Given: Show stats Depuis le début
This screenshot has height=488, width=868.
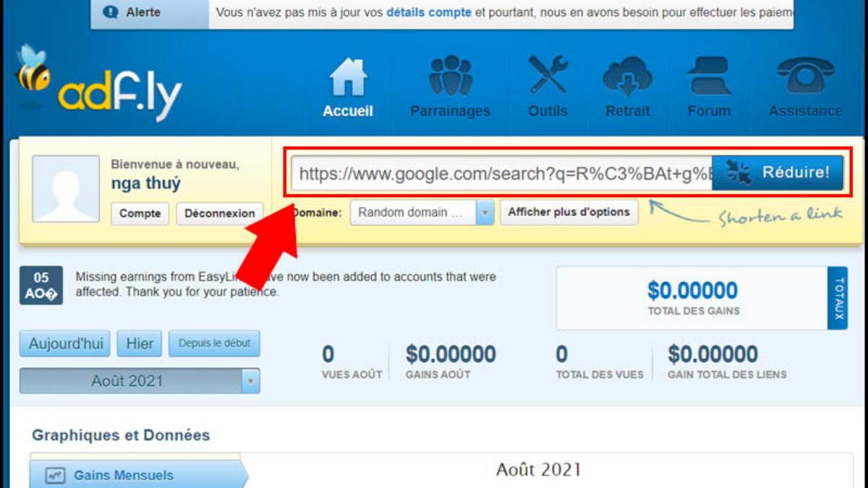Looking at the screenshot, I should (214, 344).
